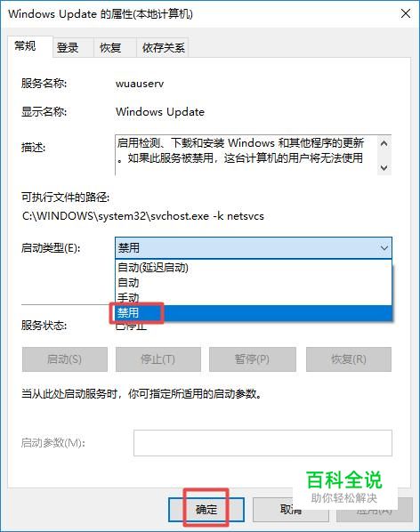Click the 启动(S) service button

[64, 359]
